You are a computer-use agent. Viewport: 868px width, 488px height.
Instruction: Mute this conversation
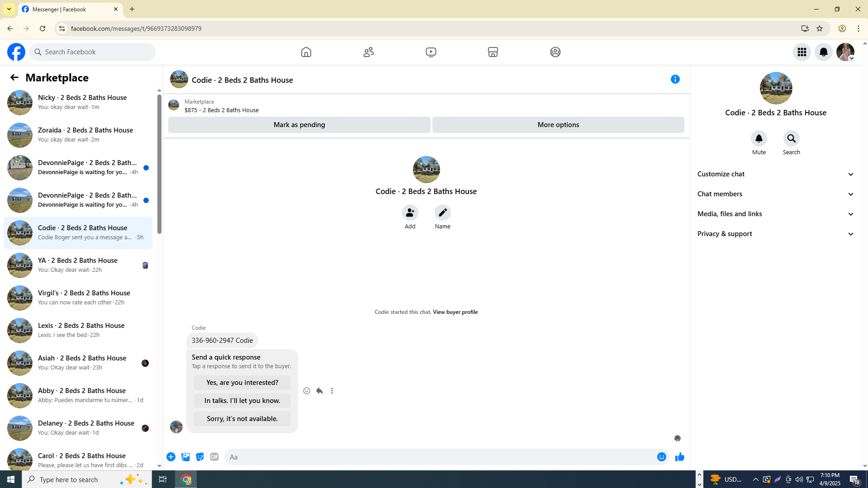[759, 138]
